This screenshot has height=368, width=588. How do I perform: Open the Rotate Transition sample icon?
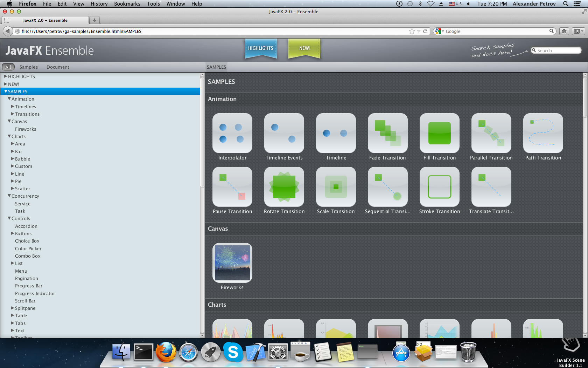pyautogui.click(x=284, y=187)
